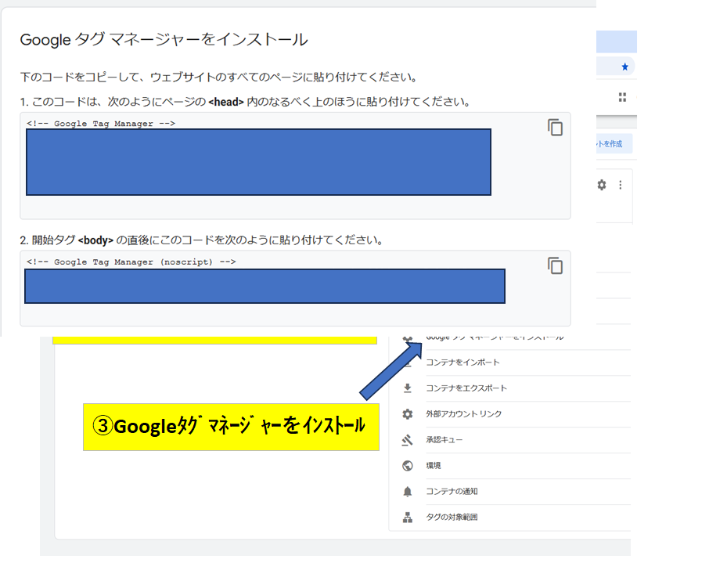The height and width of the screenshot is (588, 709).
Task: Click the gavel icon for 承認キュー
Action: [408, 440]
